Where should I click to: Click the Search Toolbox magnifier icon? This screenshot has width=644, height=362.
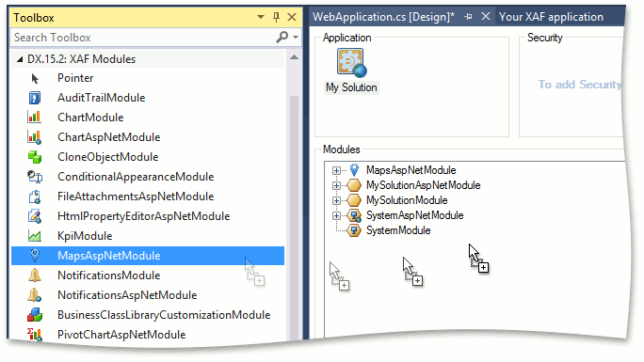(x=282, y=37)
